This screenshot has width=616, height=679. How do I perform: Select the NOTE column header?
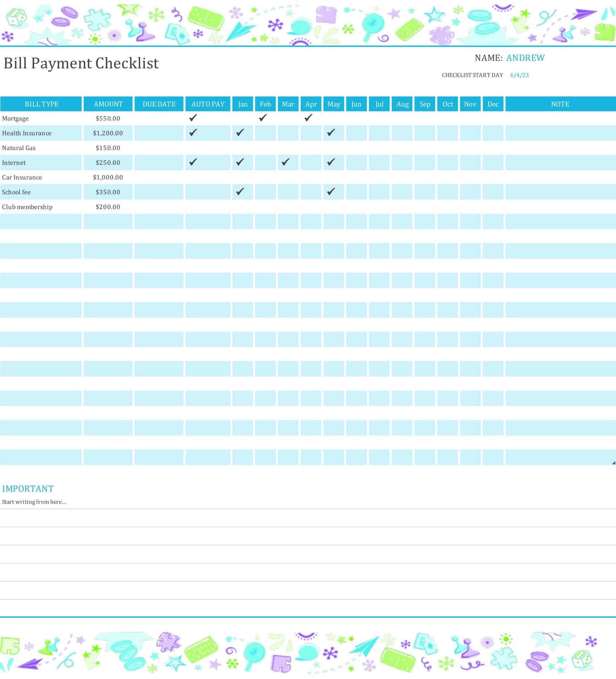[560, 104]
